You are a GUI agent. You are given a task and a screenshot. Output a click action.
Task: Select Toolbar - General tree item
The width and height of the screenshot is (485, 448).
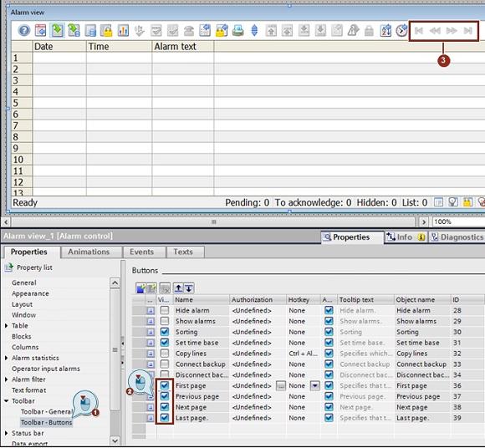pyautogui.click(x=47, y=411)
